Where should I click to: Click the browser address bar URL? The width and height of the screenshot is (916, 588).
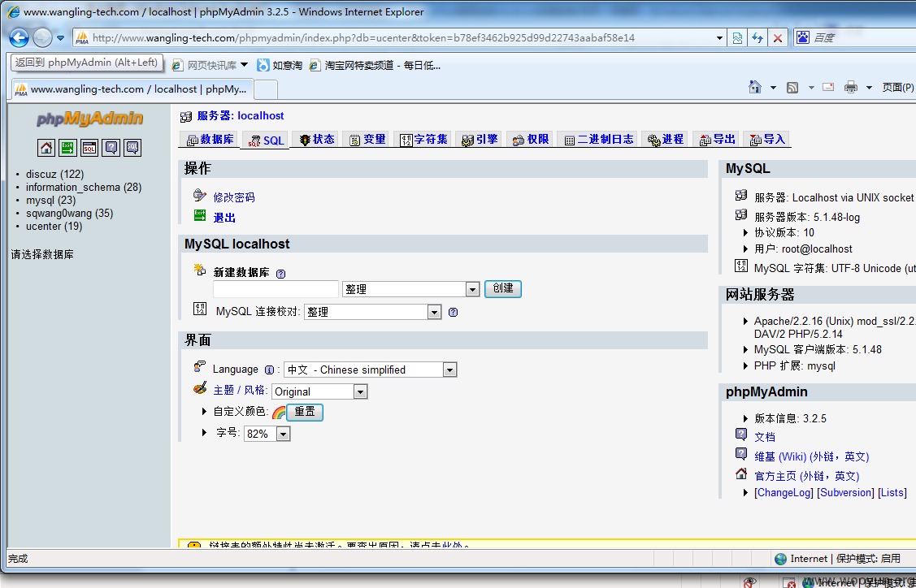pos(363,38)
